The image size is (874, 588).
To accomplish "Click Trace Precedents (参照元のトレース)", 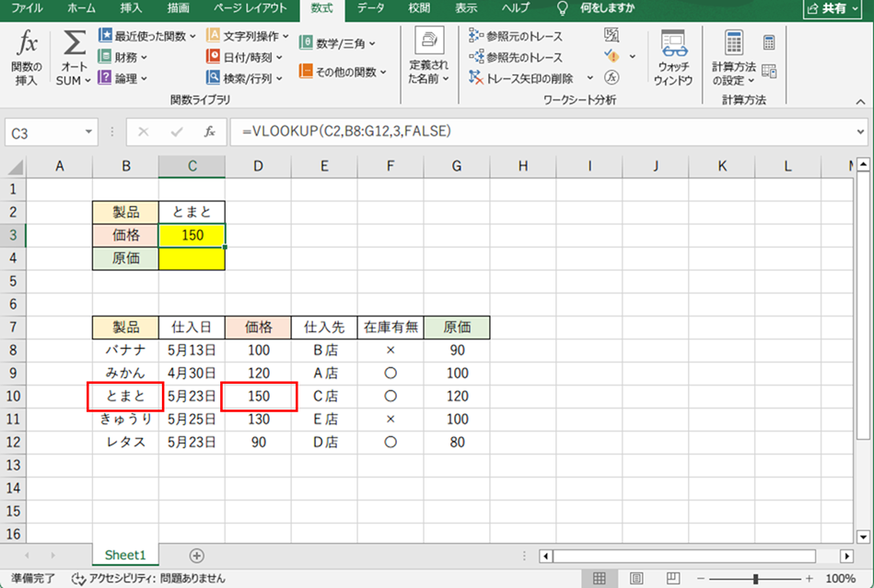I will click(516, 36).
